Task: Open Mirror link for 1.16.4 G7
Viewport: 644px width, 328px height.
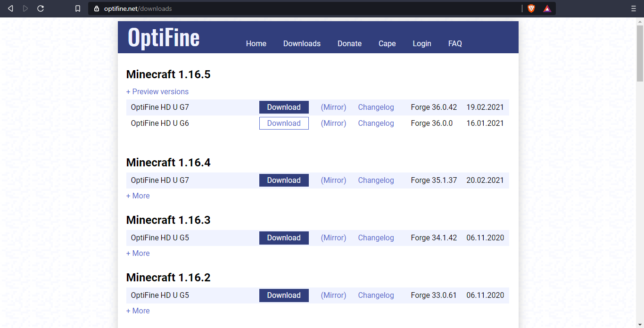Action: (334, 180)
